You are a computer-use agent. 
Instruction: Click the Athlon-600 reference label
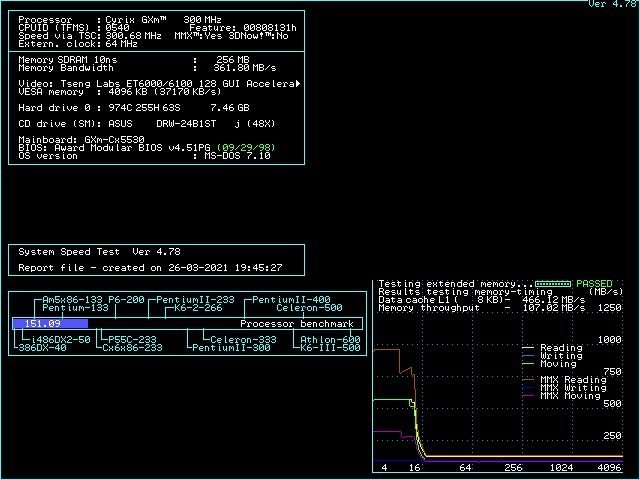330,340
